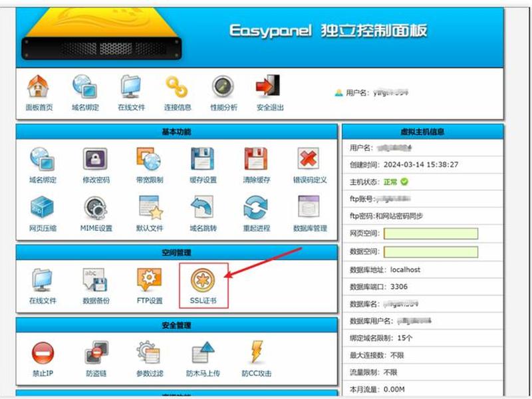Open the MIME设置 icon
Image resolution: width=532 pixels, height=399 pixels.
click(x=95, y=207)
